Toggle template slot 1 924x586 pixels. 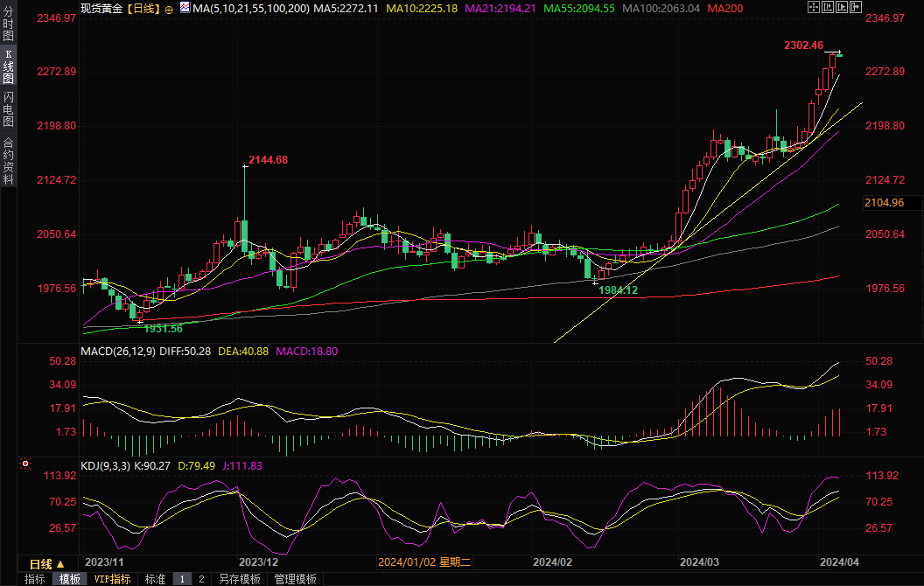[183, 579]
